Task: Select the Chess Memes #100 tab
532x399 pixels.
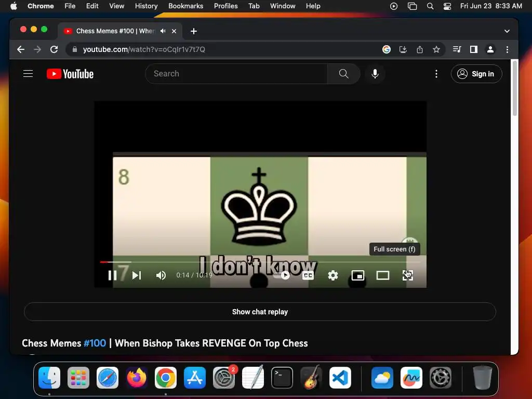Action: tap(120, 31)
